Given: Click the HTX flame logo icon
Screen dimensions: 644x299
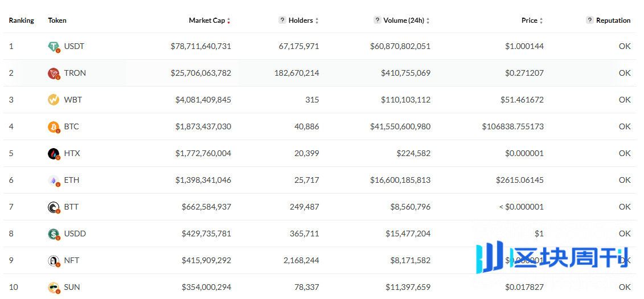Looking at the screenshot, I should pos(54,154).
